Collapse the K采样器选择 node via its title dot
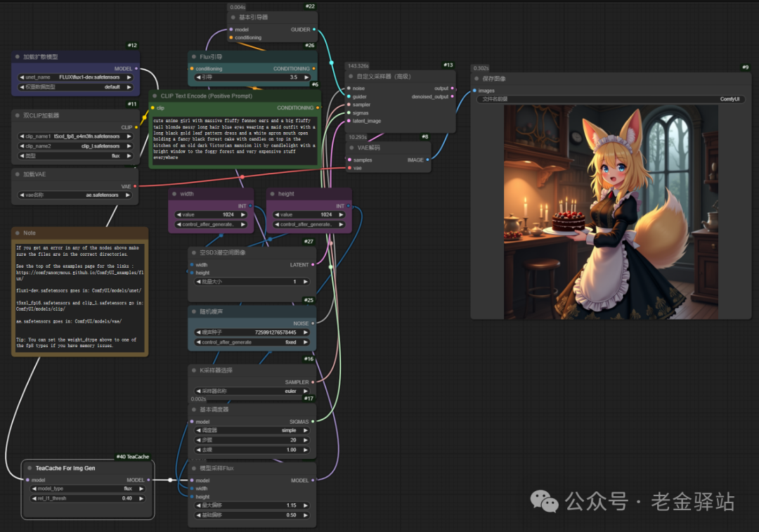The height and width of the screenshot is (532, 759). 194,370
